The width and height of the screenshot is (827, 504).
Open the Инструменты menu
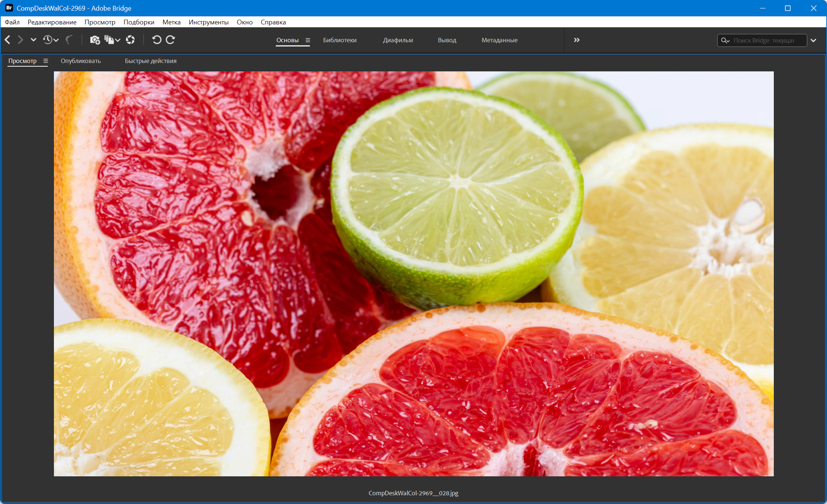(x=208, y=22)
